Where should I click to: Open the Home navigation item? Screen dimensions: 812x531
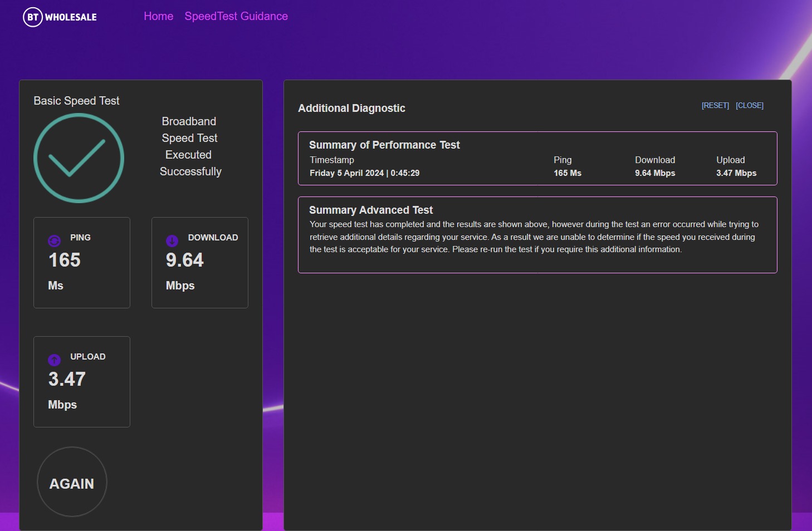tap(158, 16)
